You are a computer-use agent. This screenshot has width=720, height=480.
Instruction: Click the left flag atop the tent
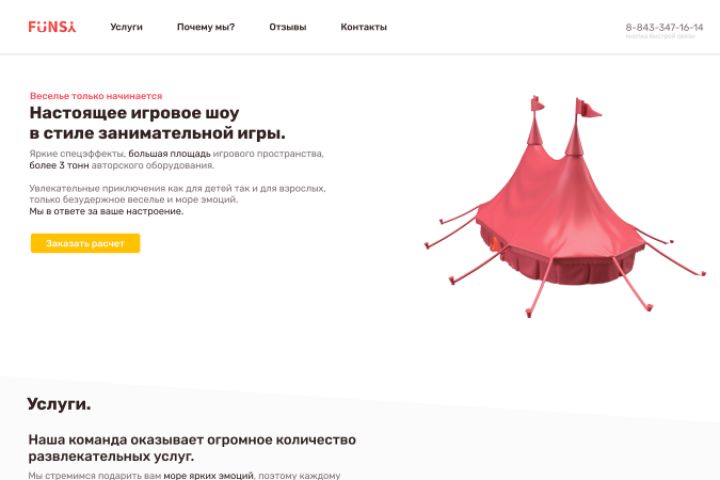tap(537, 104)
